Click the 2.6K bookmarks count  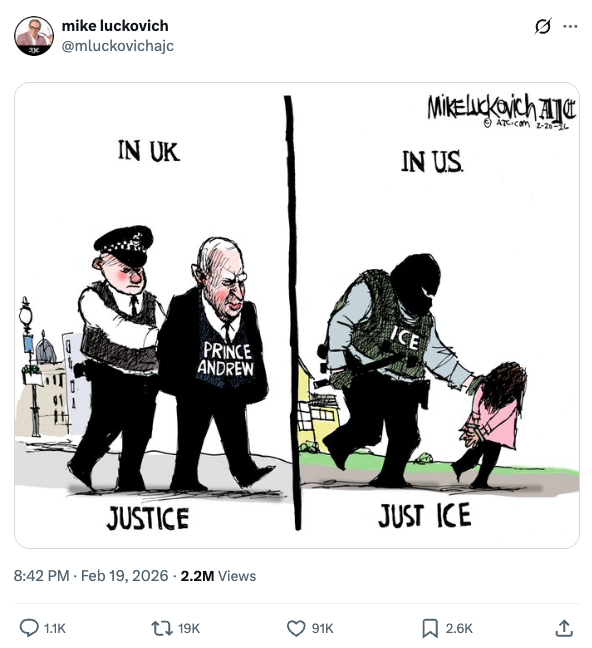click(459, 629)
